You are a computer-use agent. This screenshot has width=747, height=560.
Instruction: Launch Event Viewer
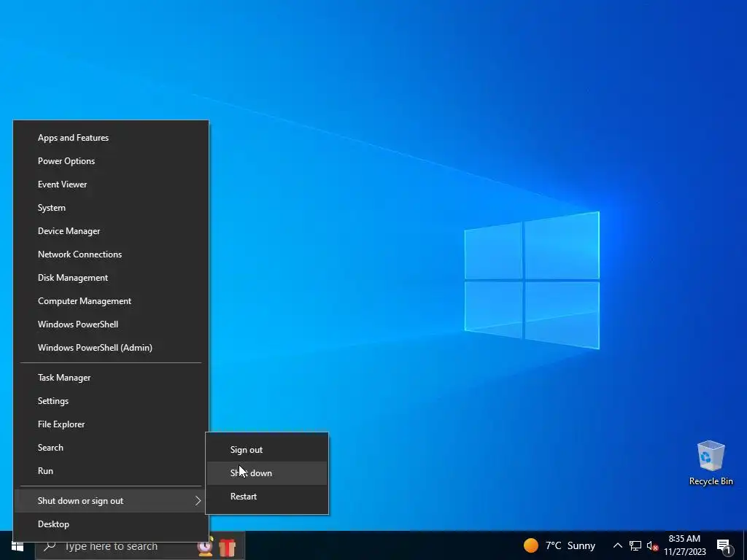pyautogui.click(x=111, y=184)
